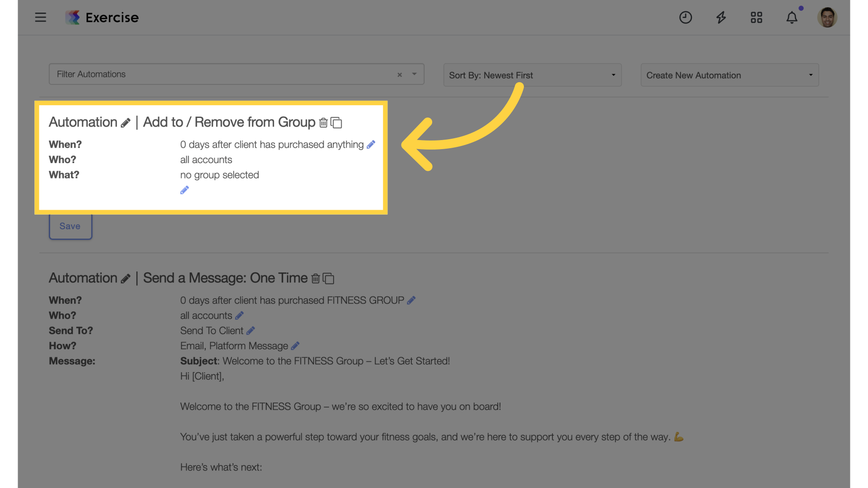Edit the 'all accounts' setting in message automation
868x488 pixels.
[x=240, y=315]
